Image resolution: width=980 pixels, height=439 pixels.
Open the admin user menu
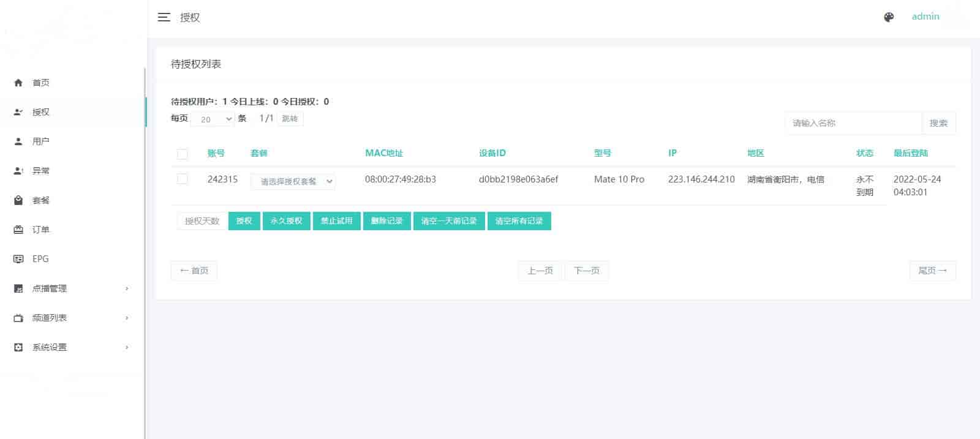pos(925,17)
